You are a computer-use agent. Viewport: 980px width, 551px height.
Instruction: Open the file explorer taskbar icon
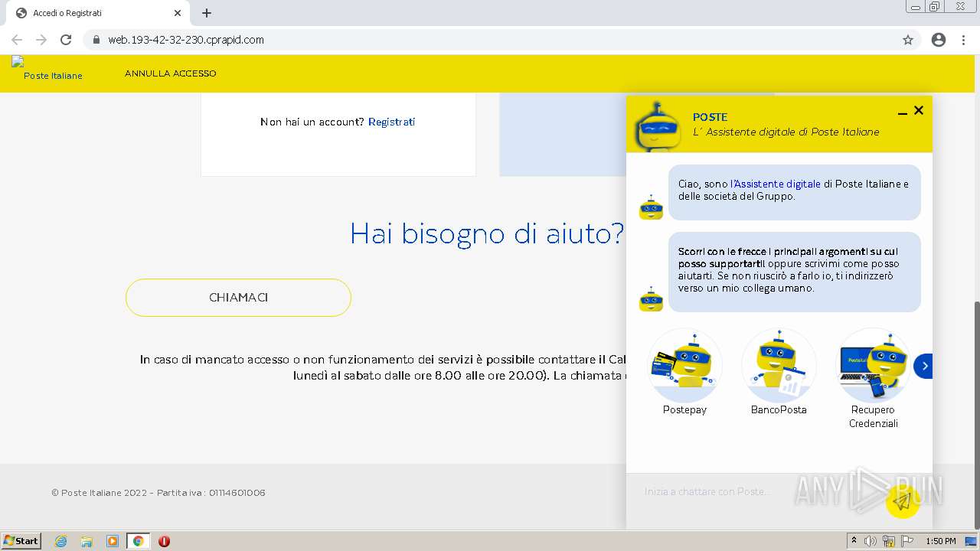[87, 541]
